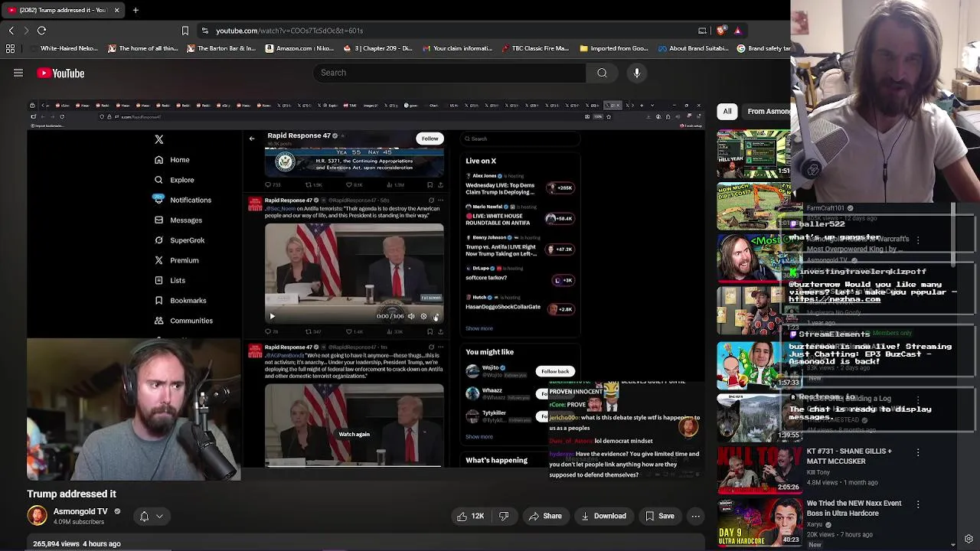Click the picture-in-picture icon in address bar
980x551 pixels.
[x=702, y=31]
